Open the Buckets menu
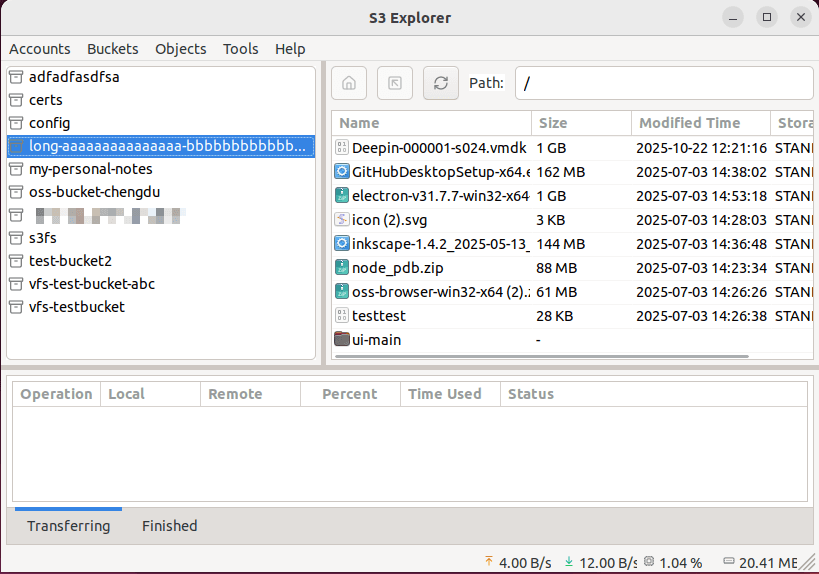 click(x=113, y=49)
